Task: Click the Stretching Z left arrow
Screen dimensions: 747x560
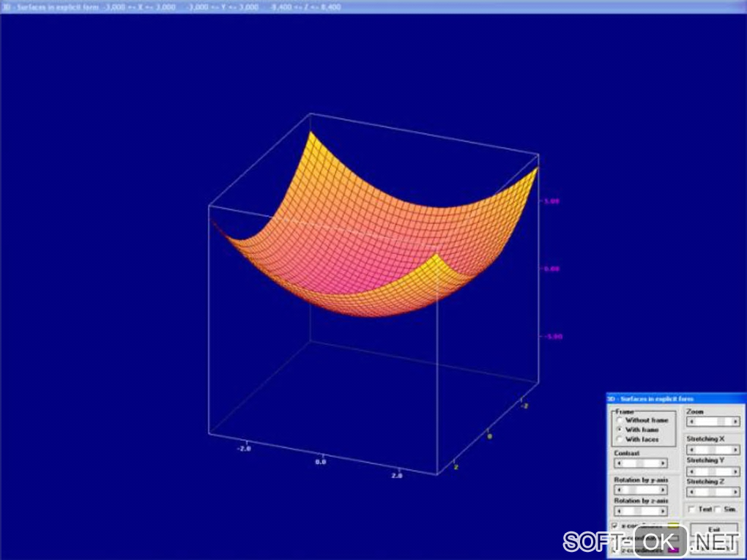Action: click(x=691, y=492)
